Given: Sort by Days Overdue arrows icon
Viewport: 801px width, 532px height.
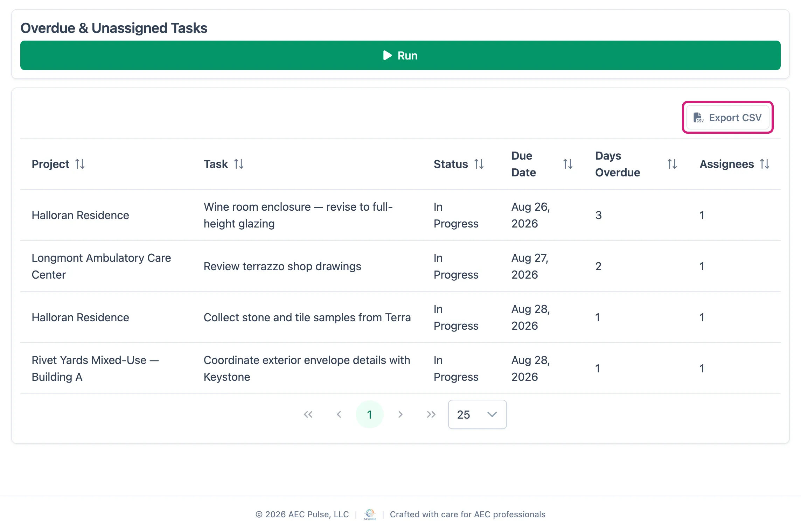Looking at the screenshot, I should click(x=672, y=164).
